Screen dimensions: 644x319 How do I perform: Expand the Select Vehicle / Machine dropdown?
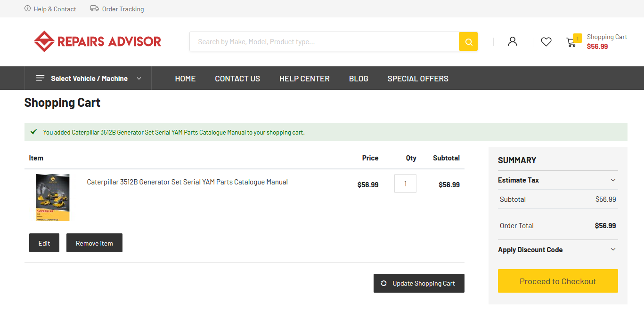pyautogui.click(x=139, y=79)
